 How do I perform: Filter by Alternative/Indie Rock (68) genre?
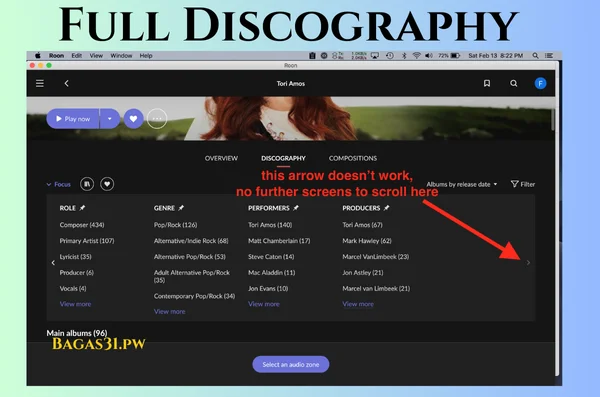coord(191,241)
